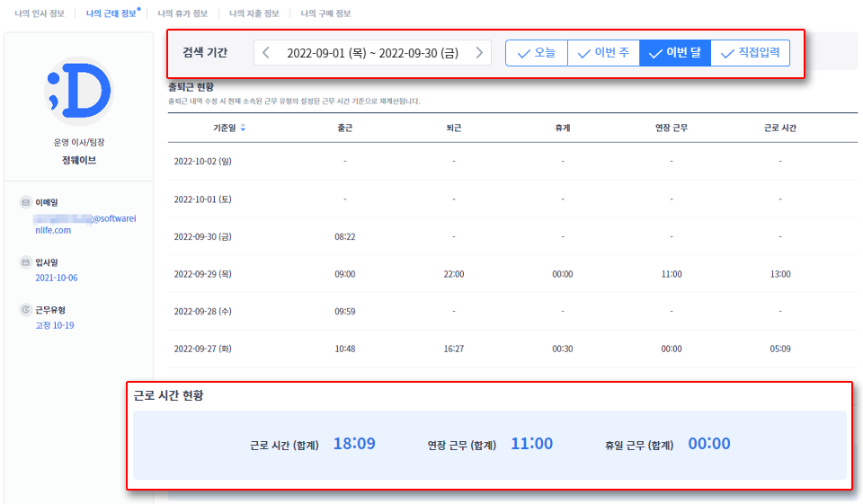This screenshot has height=504, width=863.
Task: Click the work type 고정 10-19
Action: click(55, 325)
